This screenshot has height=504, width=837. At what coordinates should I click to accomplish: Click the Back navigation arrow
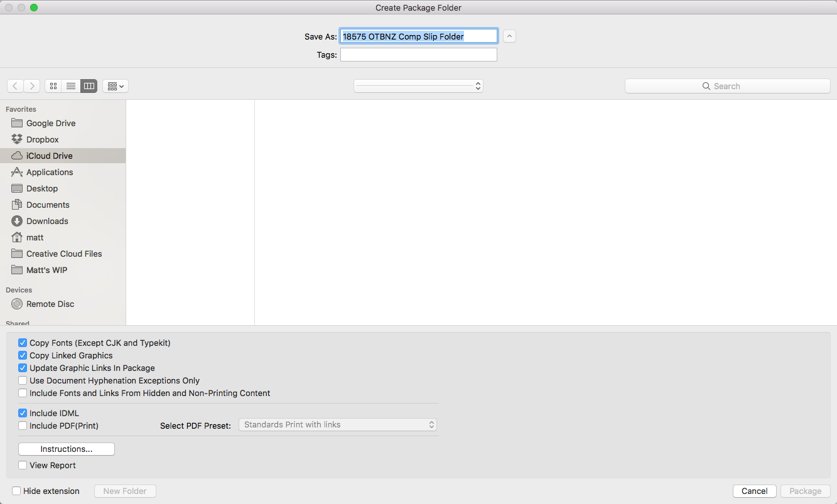(15, 86)
